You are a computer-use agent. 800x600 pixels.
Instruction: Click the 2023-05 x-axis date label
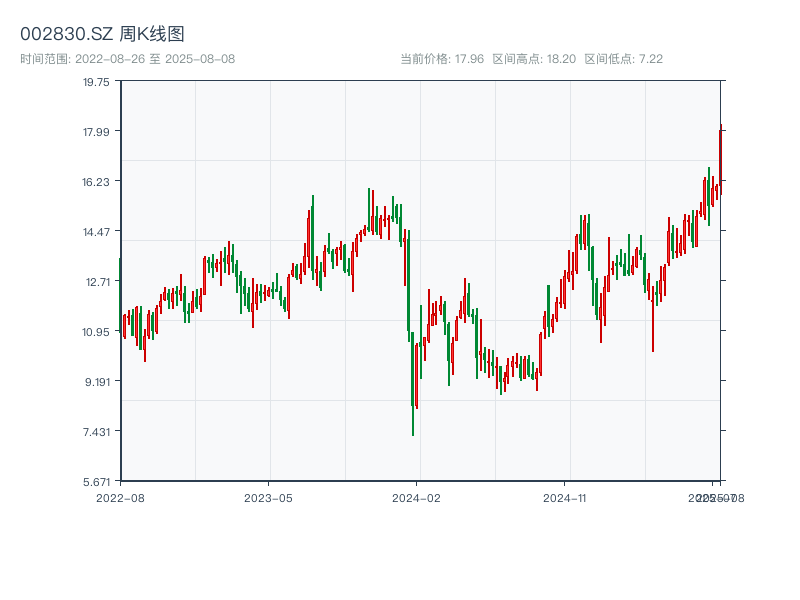tap(269, 497)
